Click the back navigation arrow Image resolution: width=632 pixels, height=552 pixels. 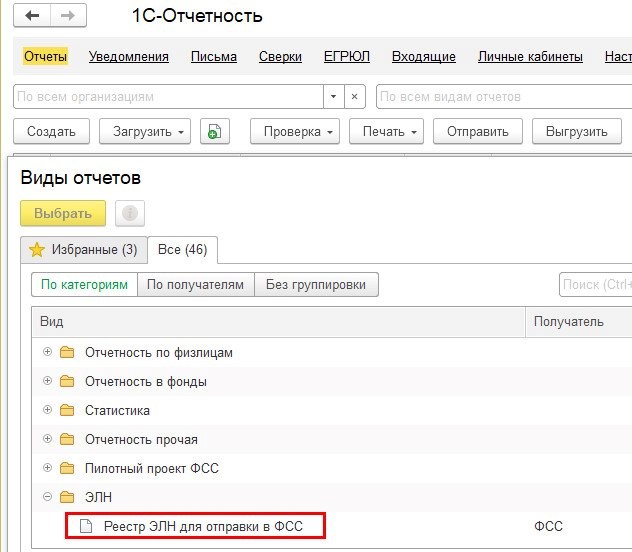point(34,16)
